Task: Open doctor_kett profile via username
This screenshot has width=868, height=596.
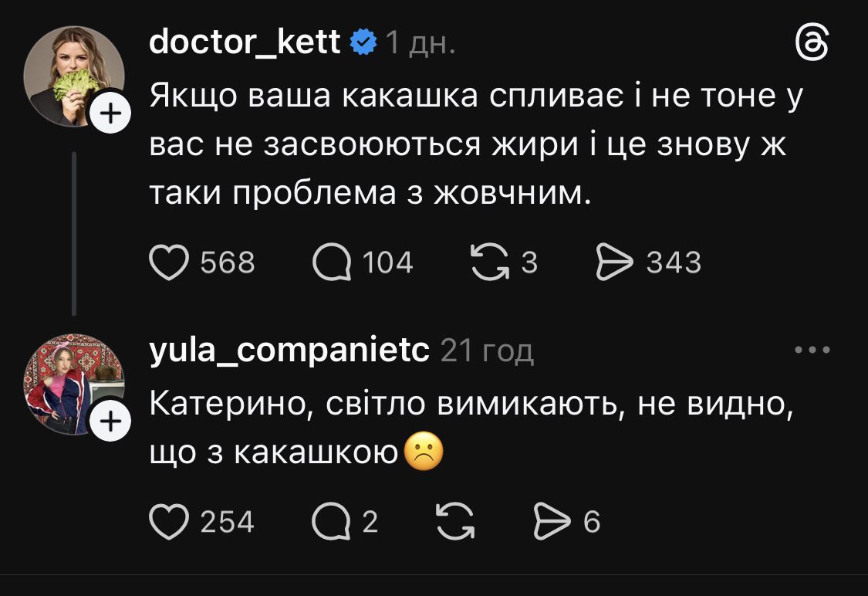Action: click(245, 42)
